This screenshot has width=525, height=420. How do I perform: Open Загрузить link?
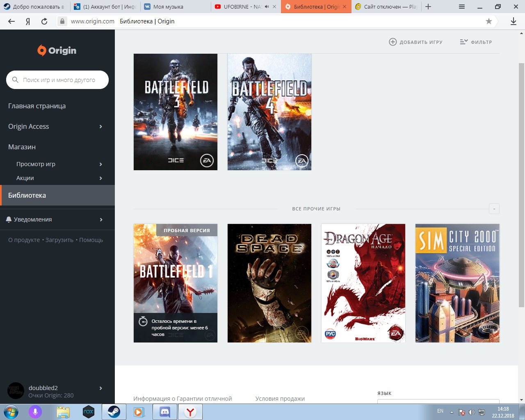tap(59, 240)
